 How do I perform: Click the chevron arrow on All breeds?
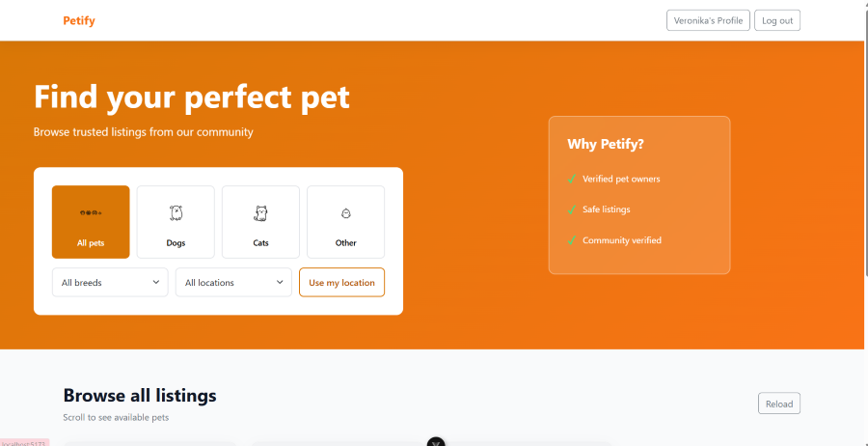point(156,283)
